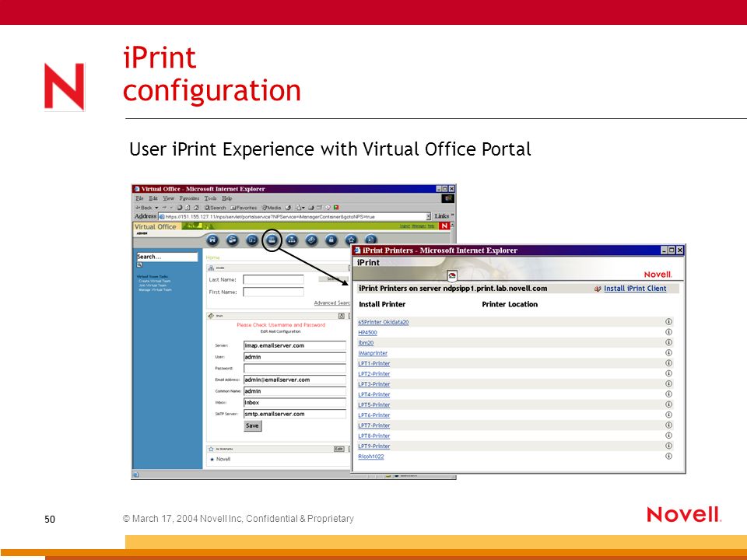
Task: Install the LPT1-Printer
Action: pos(374,364)
